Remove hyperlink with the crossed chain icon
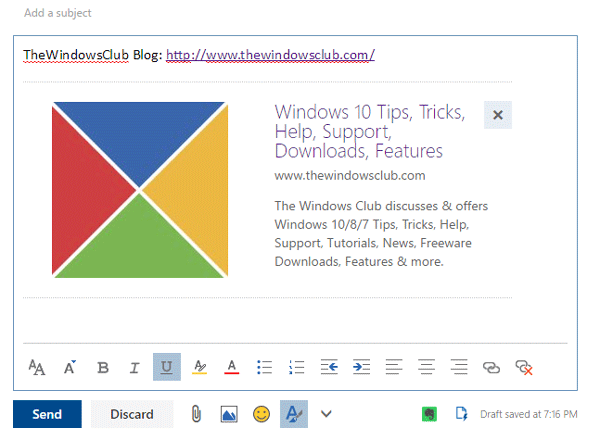 pos(524,367)
